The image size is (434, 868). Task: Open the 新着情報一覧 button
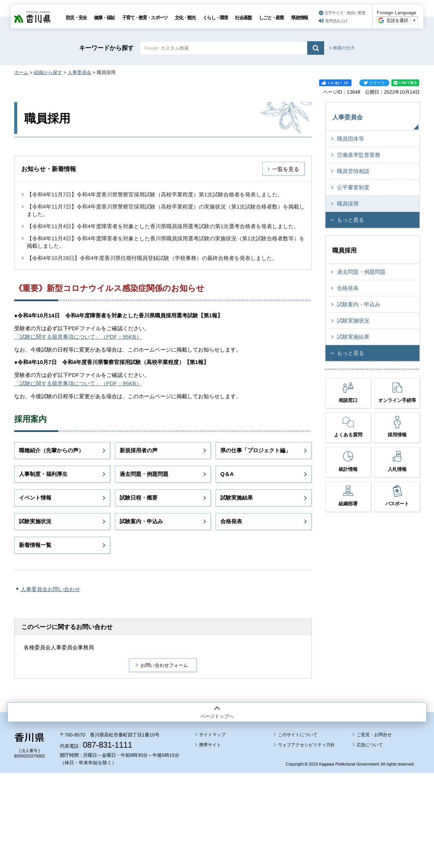coord(62,545)
